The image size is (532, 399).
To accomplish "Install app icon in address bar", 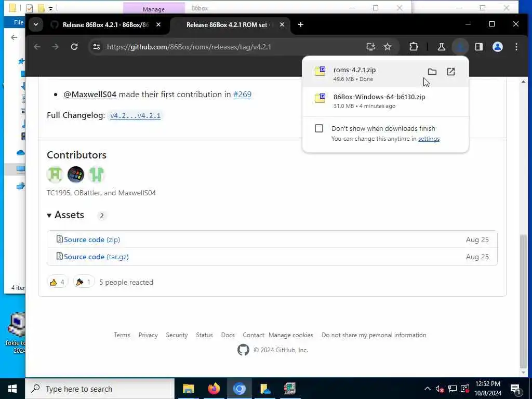I will coord(370,47).
